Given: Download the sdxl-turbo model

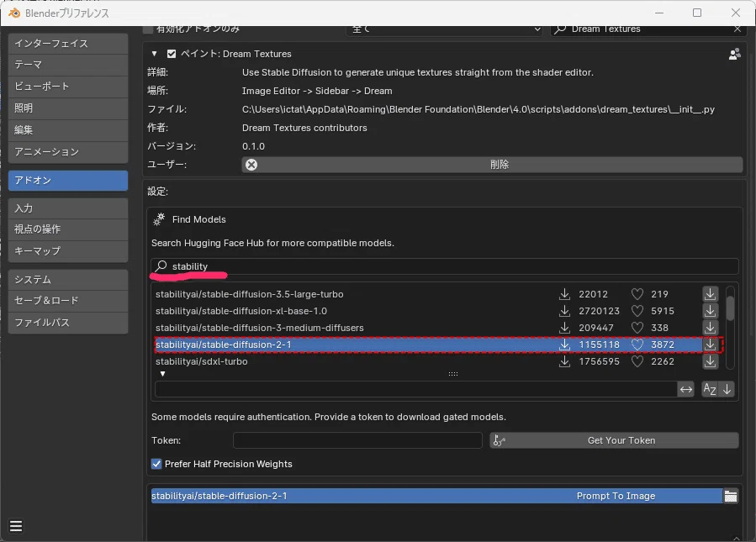Looking at the screenshot, I should (x=710, y=361).
